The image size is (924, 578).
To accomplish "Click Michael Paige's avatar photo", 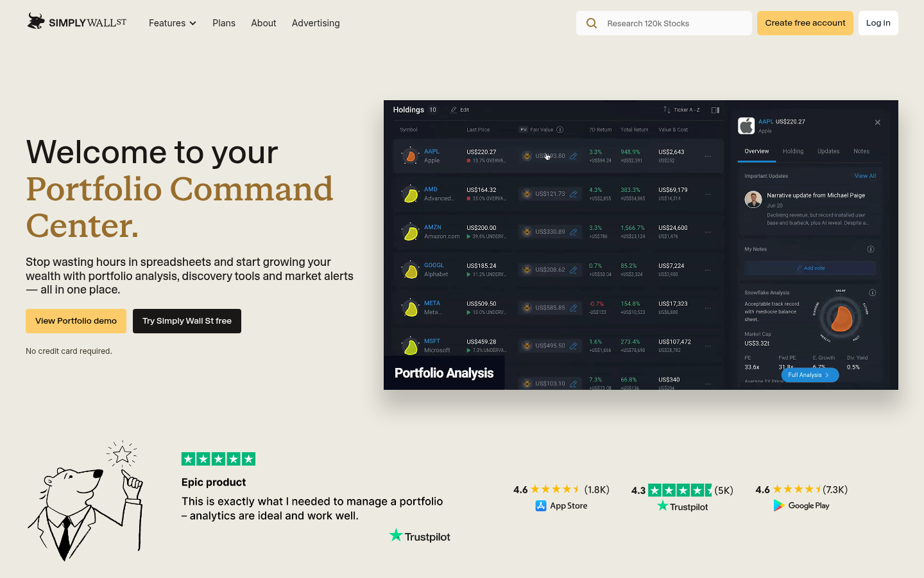I will (x=753, y=199).
